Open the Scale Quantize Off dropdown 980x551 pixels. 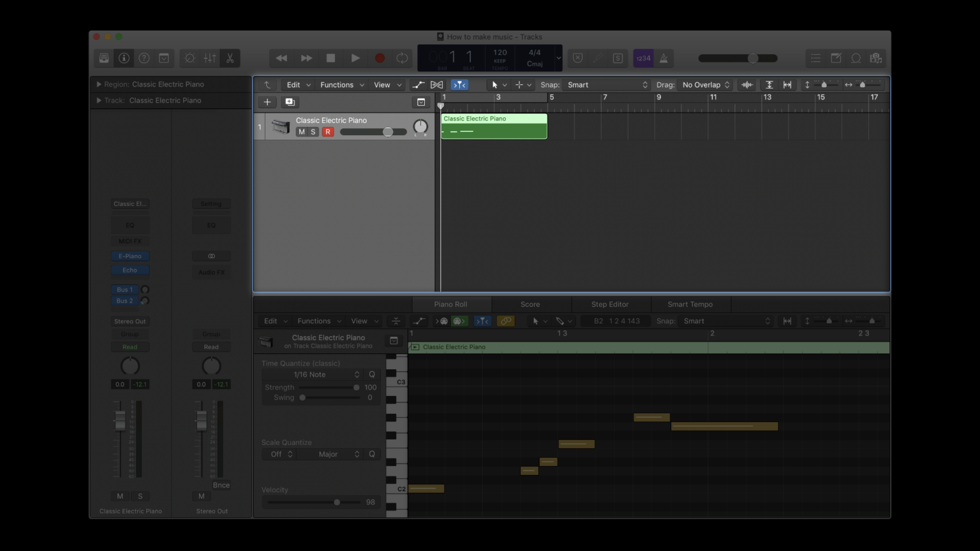pyautogui.click(x=279, y=453)
